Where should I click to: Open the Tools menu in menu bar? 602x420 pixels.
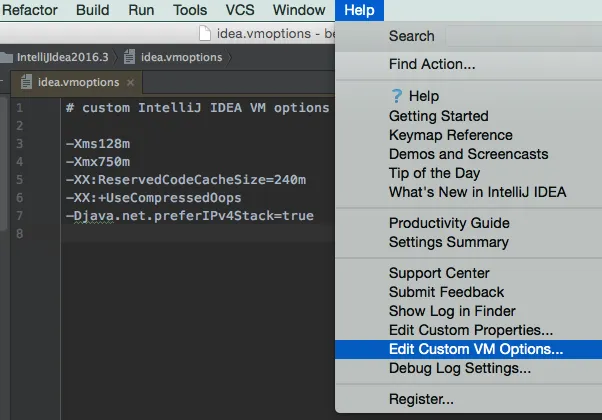point(190,10)
